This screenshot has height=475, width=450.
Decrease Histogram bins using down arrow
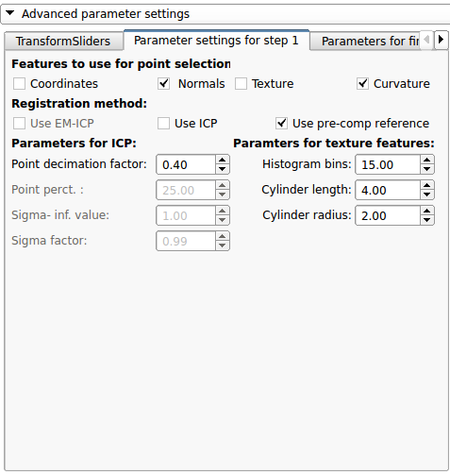pos(427,169)
